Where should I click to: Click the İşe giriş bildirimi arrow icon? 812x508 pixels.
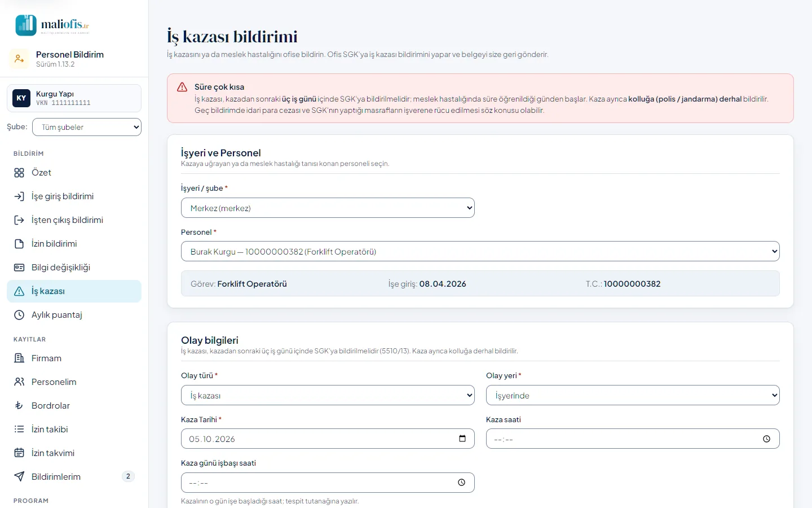tap(19, 196)
